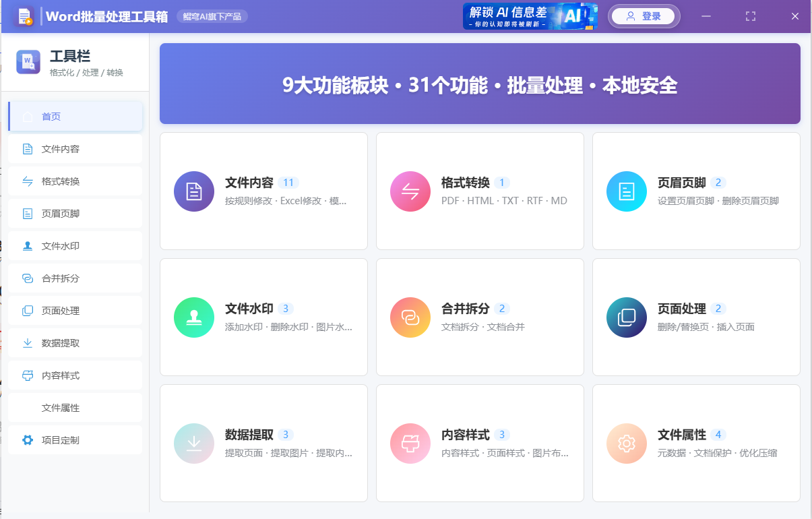Click the green 文件水印 watermark icon

[x=193, y=317]
